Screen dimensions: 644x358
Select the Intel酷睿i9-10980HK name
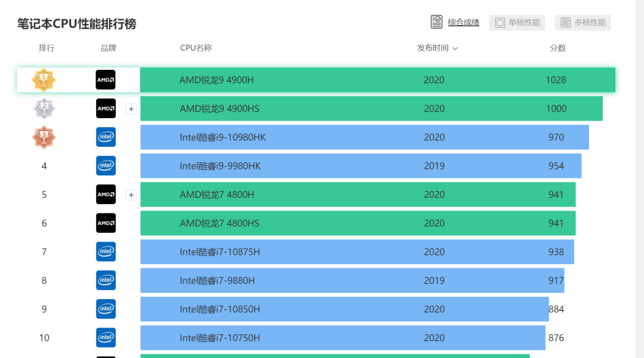click(x=222, y=137)
